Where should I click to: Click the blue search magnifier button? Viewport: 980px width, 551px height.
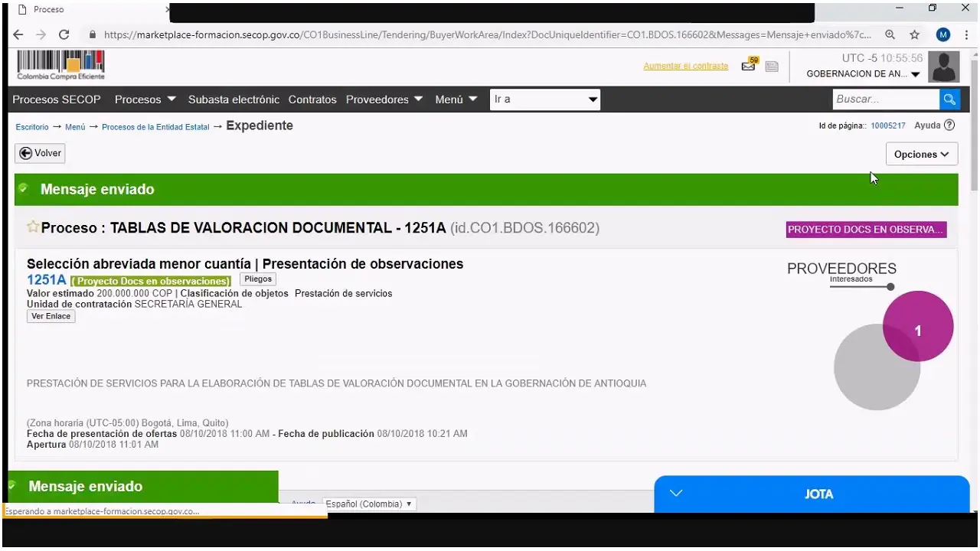coord(950,99)
